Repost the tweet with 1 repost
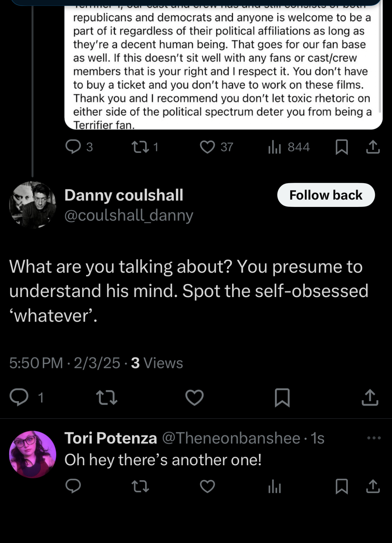The width and height of the screenshot is (392, 543). [x=140, y=147]
